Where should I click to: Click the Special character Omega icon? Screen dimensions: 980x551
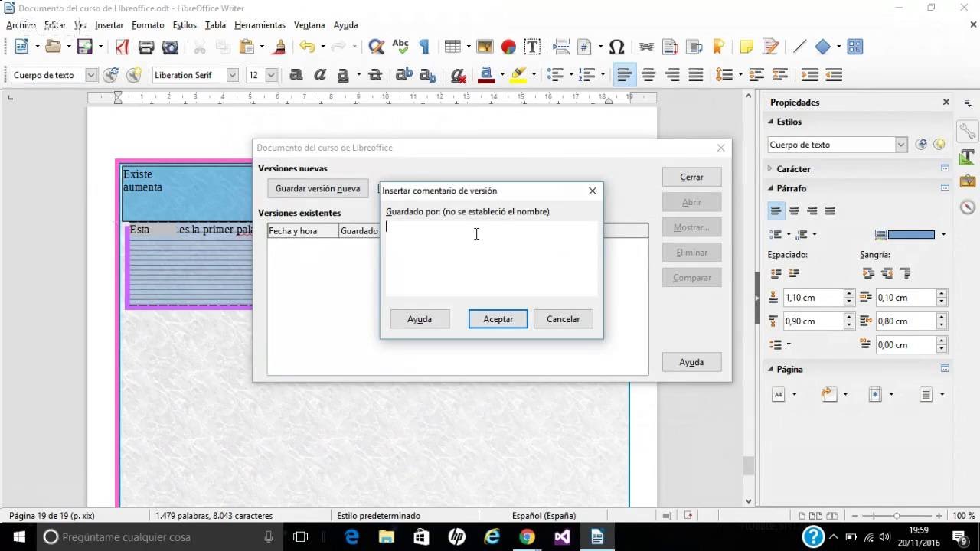(616, 47)
